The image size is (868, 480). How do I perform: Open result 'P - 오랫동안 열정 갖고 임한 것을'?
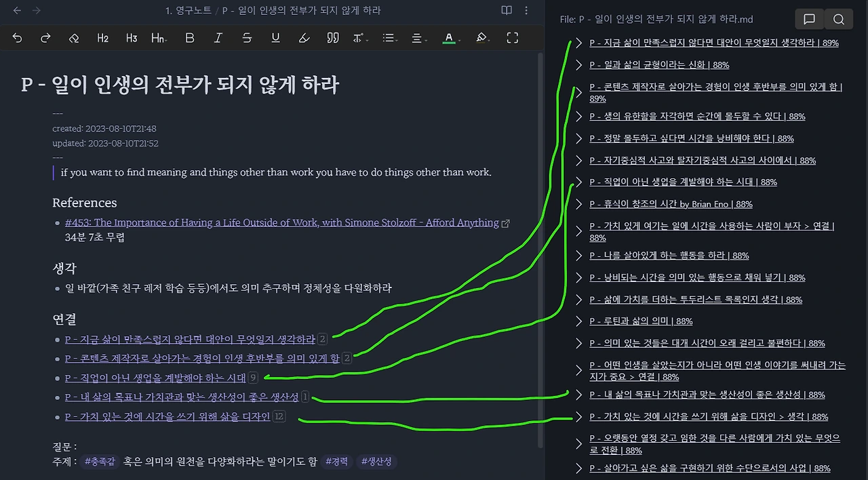click(715, 445)
